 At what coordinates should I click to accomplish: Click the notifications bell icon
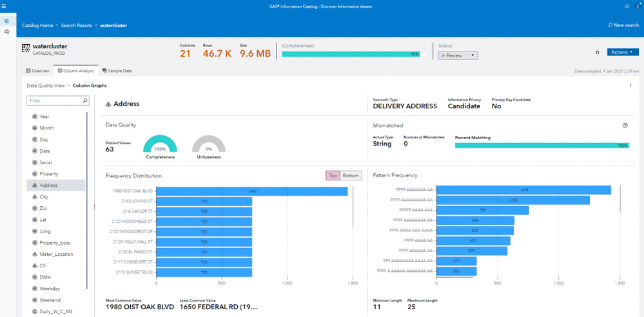(x=627, y=6)
